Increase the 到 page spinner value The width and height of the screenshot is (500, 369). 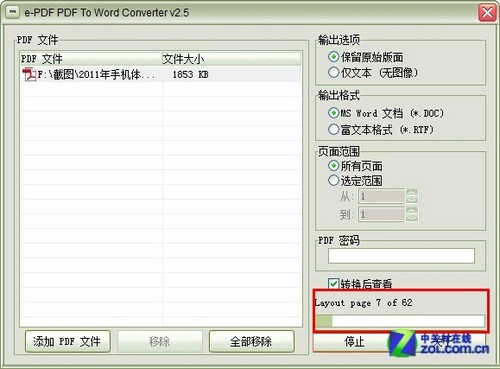412,210
